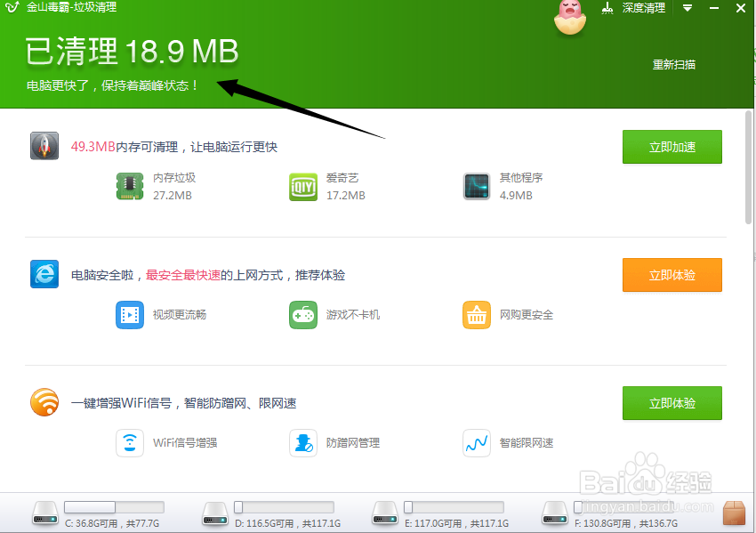Screen dimensions: 756x533
Task: Click the 内存垃圾 memory chip icon
Action: pyautogui.click(x=130, y=186)
